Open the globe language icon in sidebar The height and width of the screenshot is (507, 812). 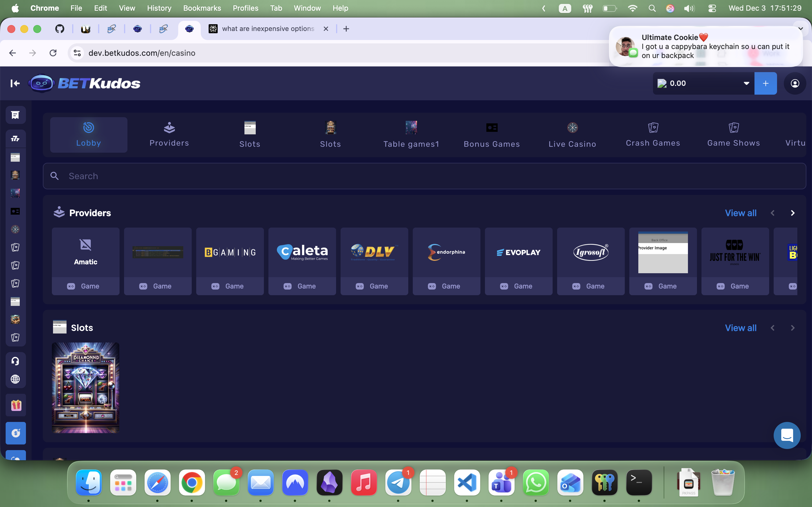pyautogui.click(x=16, y=379)
